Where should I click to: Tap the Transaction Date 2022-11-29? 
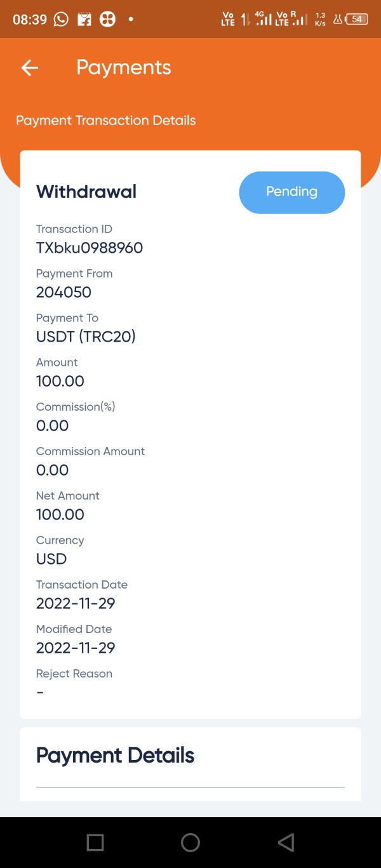coord(76,603)
